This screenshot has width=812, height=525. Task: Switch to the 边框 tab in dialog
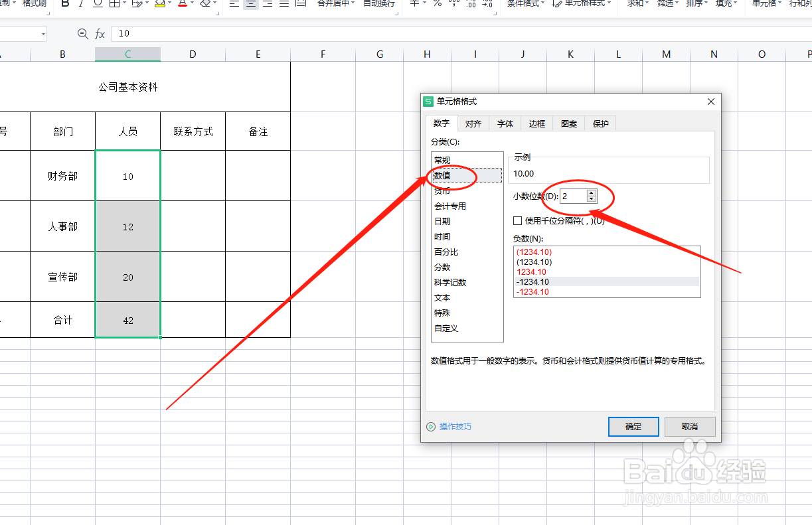pos(536,123)
